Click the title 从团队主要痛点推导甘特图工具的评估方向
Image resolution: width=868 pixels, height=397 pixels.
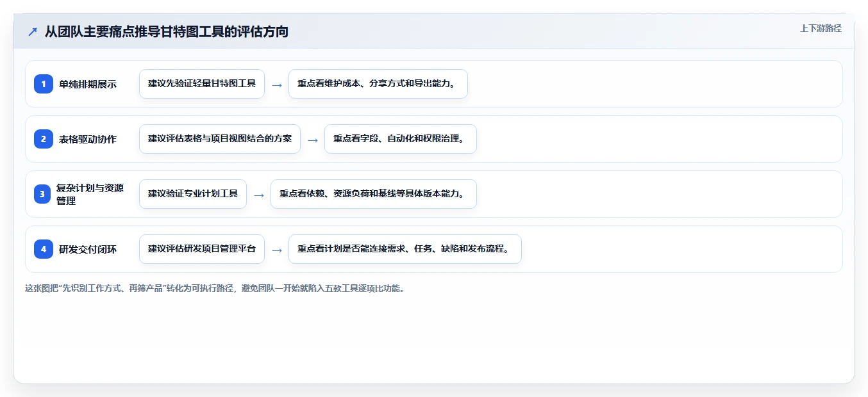(167, 31)
